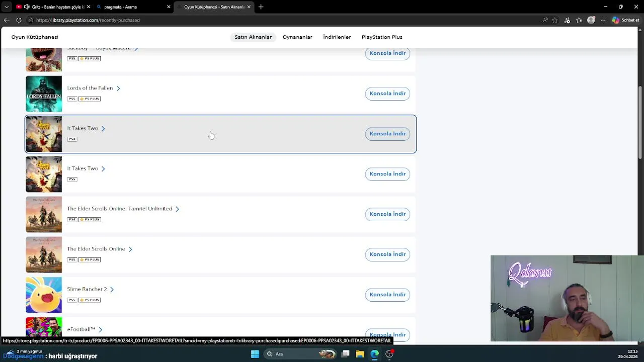The height and width of the screenshot is (362, 644).
Task: Open Copilot Sohbet et button
Action: 625,20
